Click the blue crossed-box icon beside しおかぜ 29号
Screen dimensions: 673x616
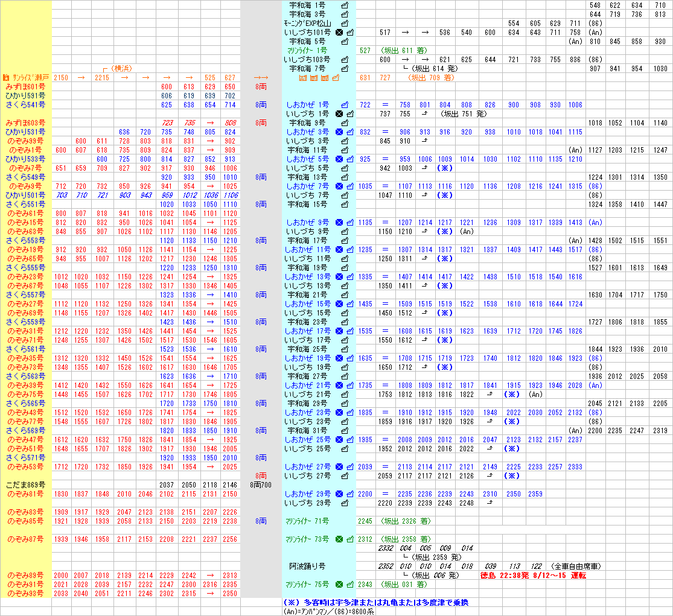click(x=339, y=494)
